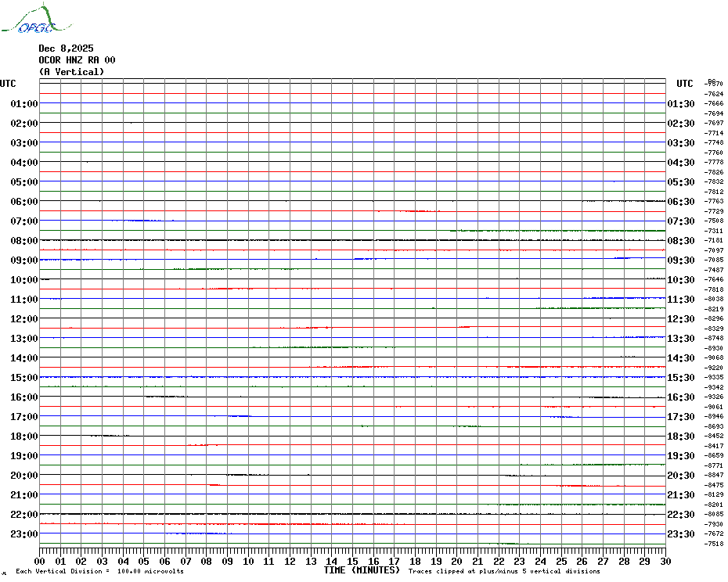The width and height of the screenshot is (728, 582).
Task: Click the right UTC axis header
Action: [685, 84]
